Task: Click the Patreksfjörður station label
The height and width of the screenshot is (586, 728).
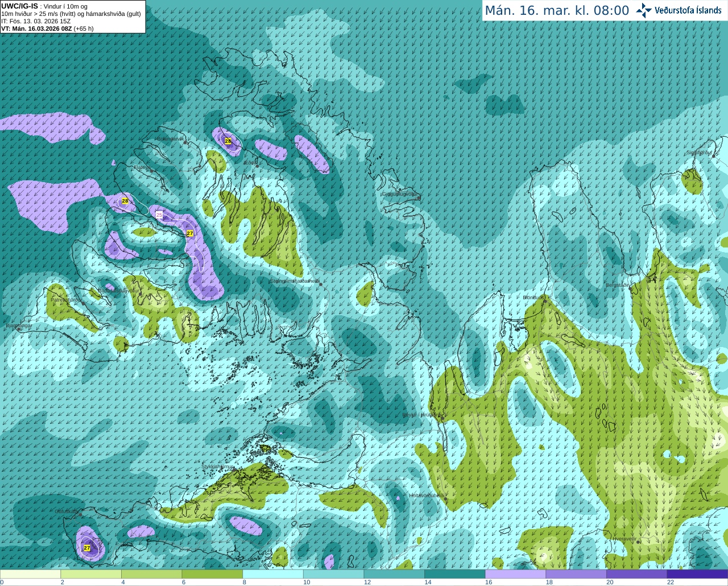Action: point(66,299)
